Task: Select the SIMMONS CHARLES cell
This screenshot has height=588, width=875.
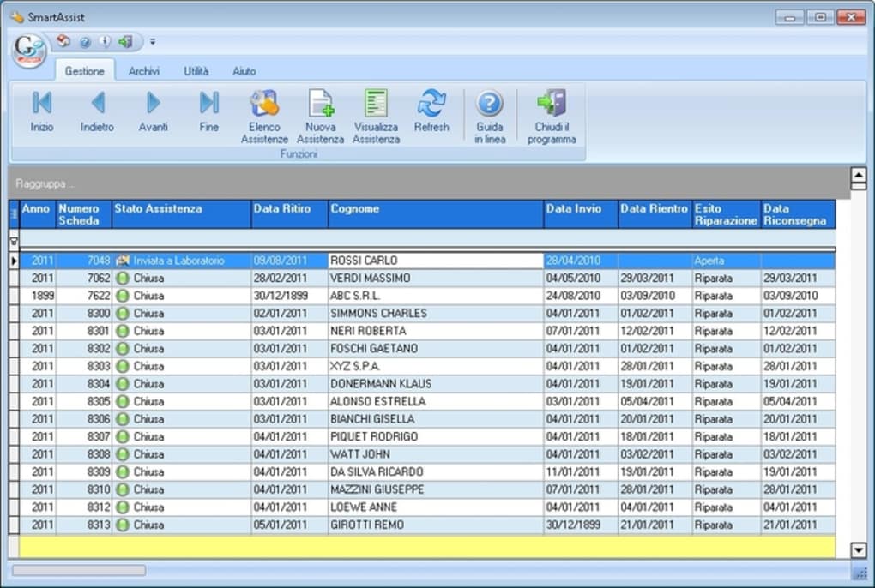Action: 436,313
